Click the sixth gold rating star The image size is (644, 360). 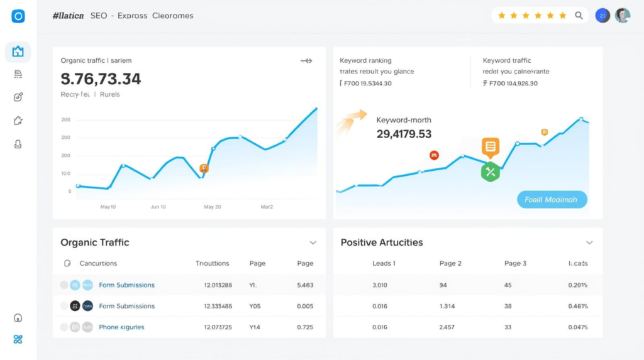click(x=563, y=16)
